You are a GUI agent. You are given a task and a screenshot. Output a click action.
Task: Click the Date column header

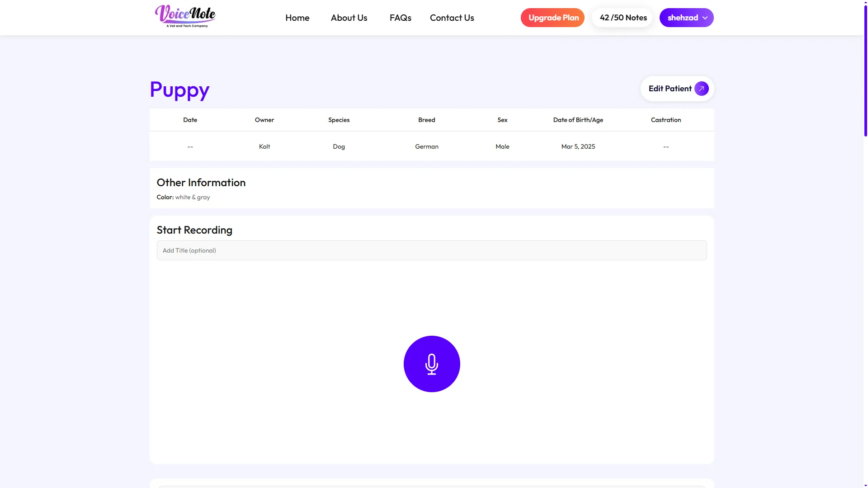click(x=190, y=120)
